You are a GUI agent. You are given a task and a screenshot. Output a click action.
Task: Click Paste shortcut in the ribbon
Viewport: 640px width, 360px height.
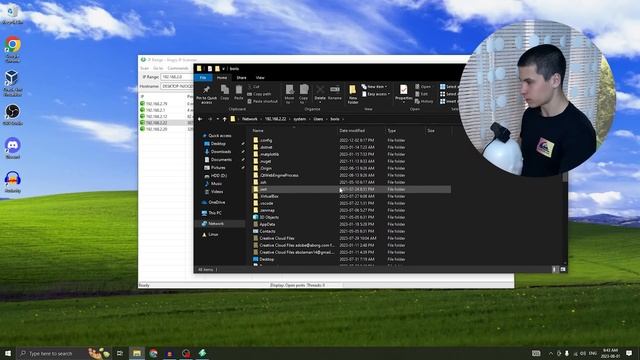[x=262, y=101]
